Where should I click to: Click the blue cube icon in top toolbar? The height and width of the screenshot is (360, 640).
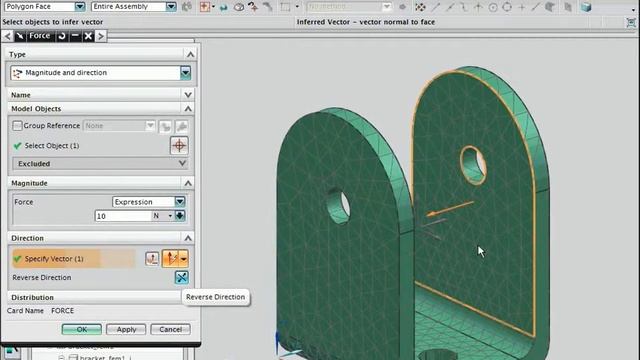[x=586, y=7]
